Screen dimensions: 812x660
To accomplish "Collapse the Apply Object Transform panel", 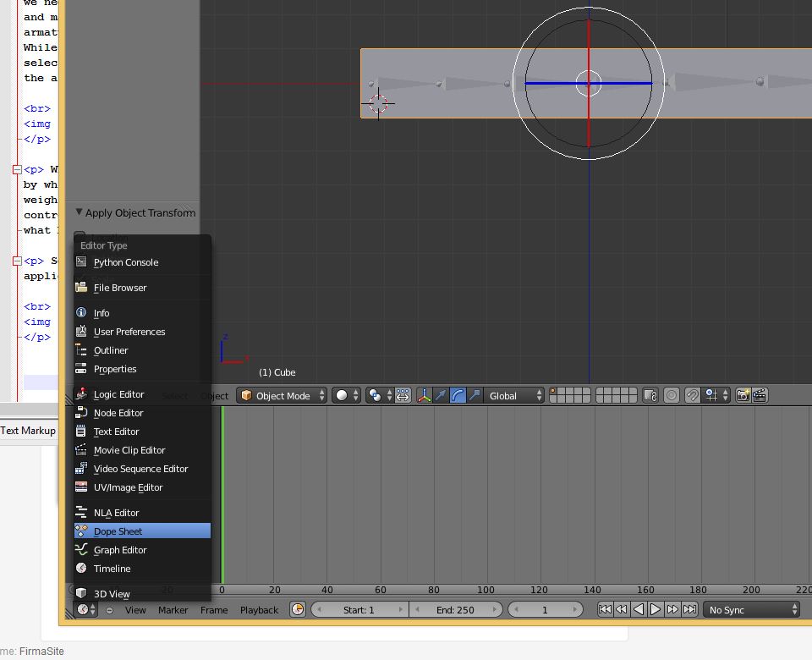I will [x=79, y=212].
